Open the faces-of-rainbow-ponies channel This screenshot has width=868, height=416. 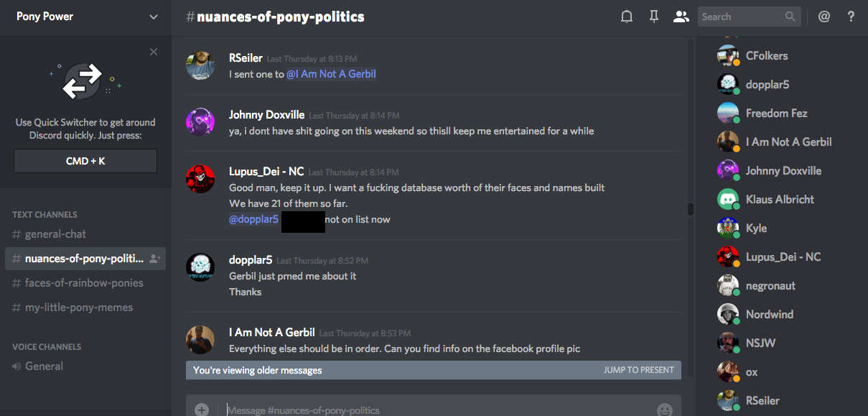click(84, 283)
